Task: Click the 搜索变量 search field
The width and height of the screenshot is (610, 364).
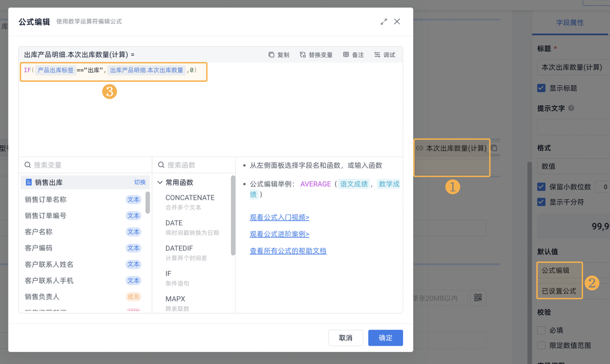Action: (x=86, y=165)
